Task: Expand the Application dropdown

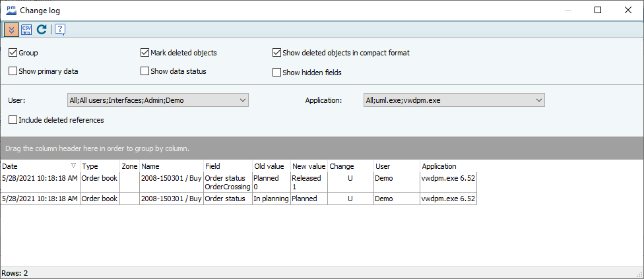Action: pos(538,100)
